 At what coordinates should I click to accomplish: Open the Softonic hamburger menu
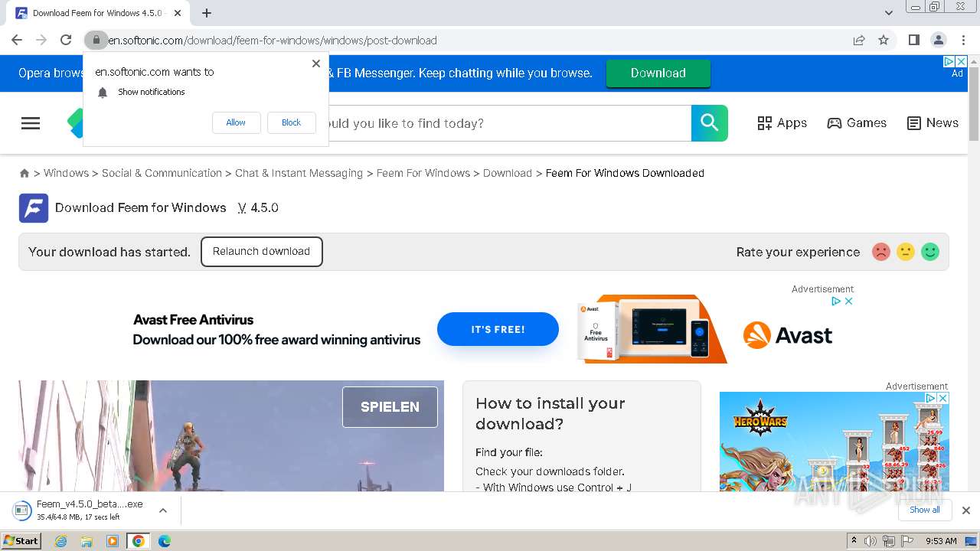[31, 123]
